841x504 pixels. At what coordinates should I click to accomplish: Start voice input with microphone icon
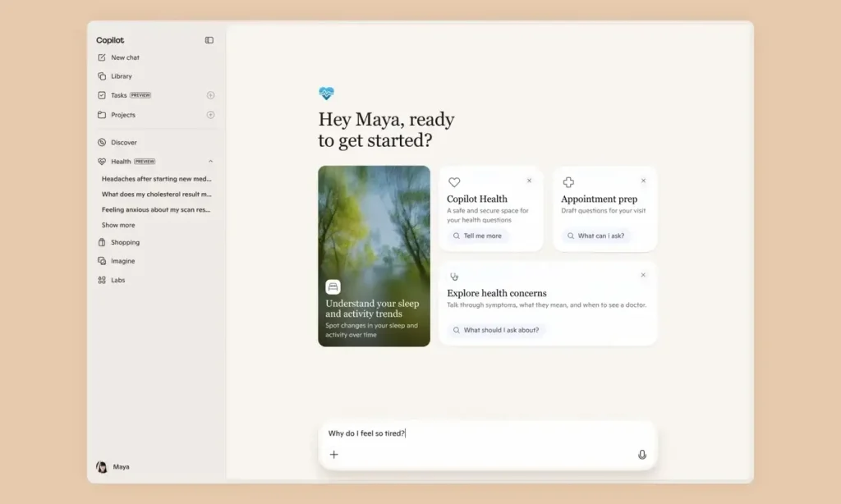tap(642, 455)
